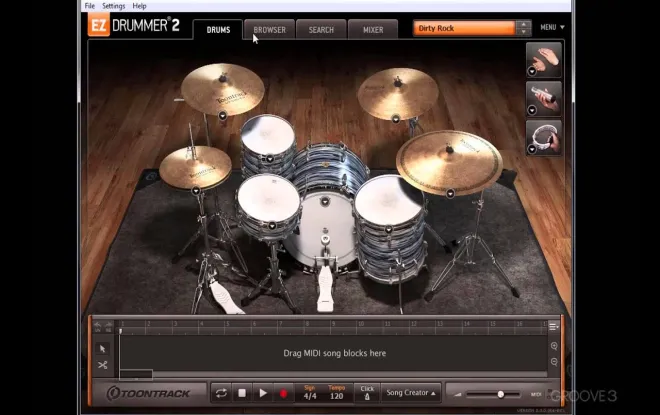
Task: Click bar 9 on the timeline ruler
Action: [333, 324]
